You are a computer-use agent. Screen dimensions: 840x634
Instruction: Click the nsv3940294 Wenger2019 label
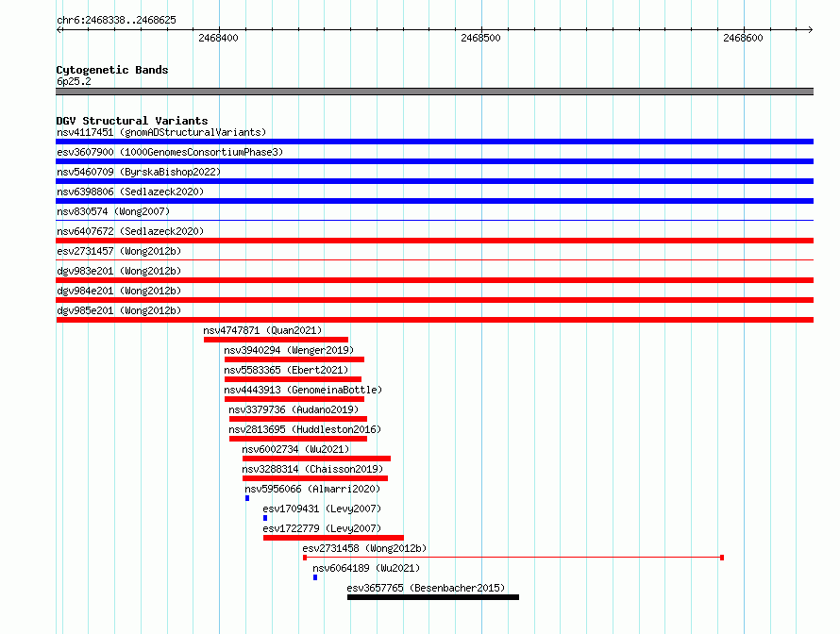(289, 350)
